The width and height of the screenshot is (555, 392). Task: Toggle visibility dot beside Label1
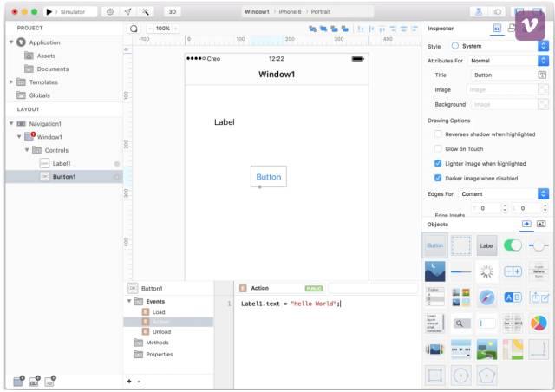click(117, 164)
